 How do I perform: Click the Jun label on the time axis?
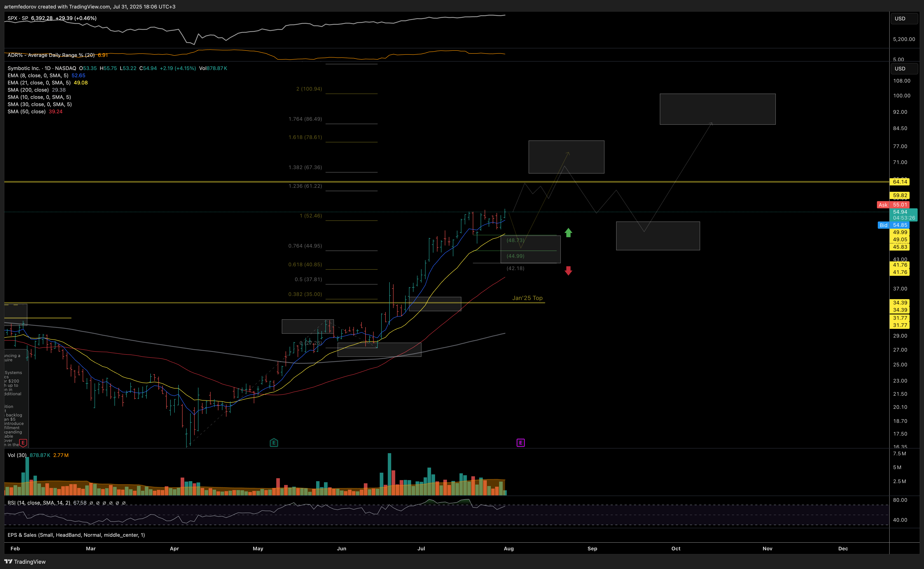342,548
